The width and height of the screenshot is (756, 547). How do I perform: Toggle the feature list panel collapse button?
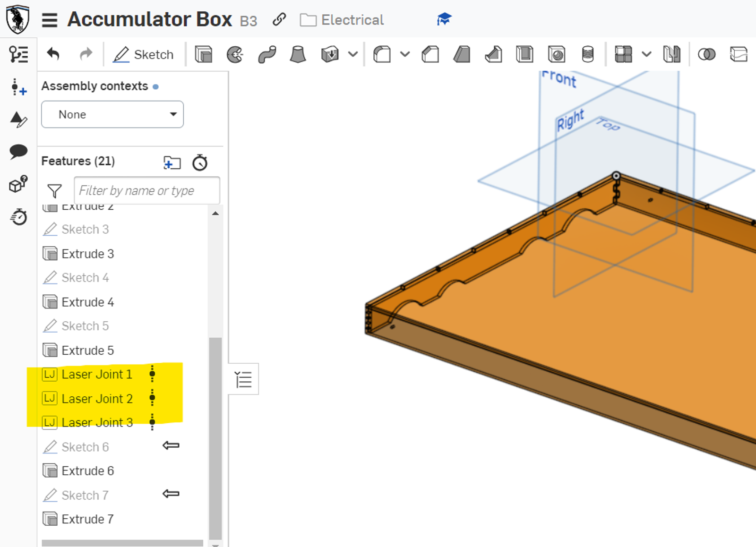click(243, 379)
